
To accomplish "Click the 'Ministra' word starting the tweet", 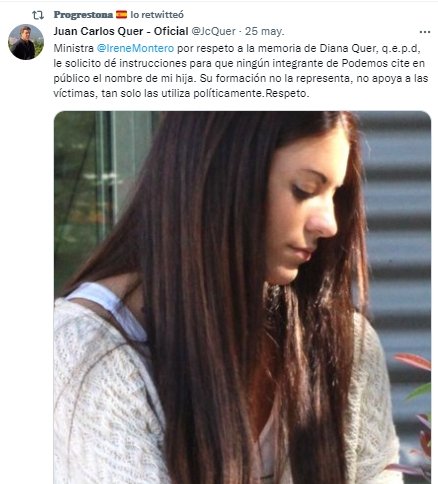I will (74, 48).
